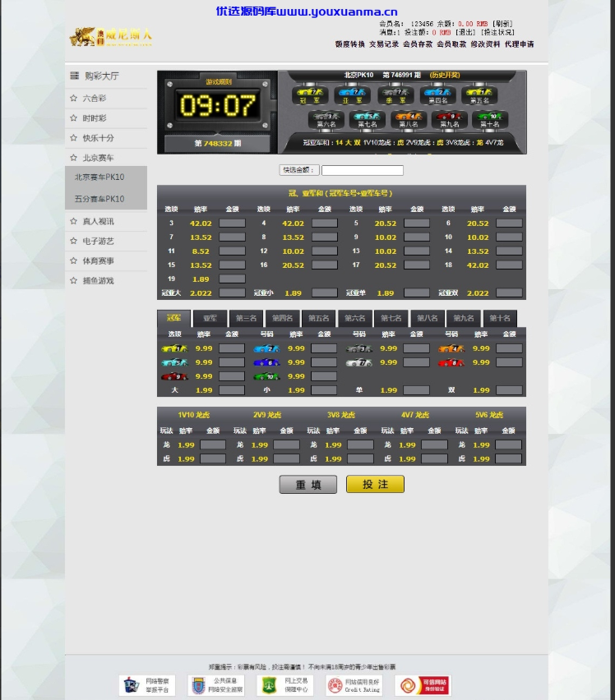The width and height of the screenshot is (615, 700).
Task: Focus the 快选金额 quick amount field
Action: [363, 170]
